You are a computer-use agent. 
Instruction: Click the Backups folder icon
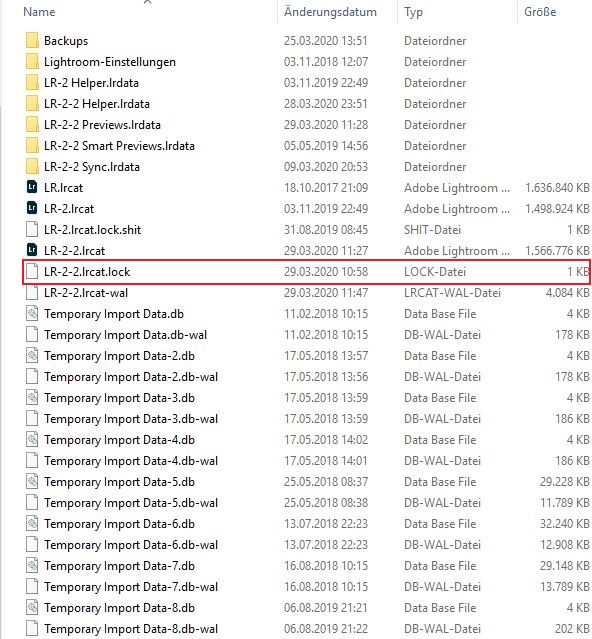[x=32, y=40]
